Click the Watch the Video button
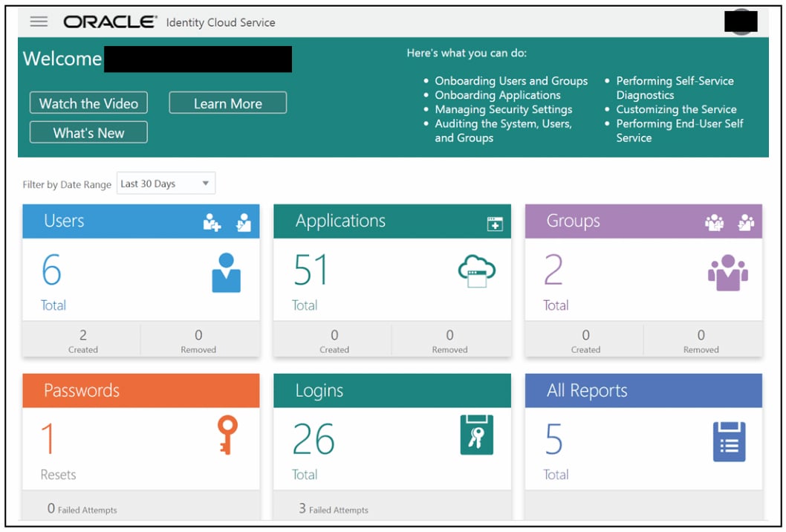This screenshot has height=532, width=786. pos(88,103)
